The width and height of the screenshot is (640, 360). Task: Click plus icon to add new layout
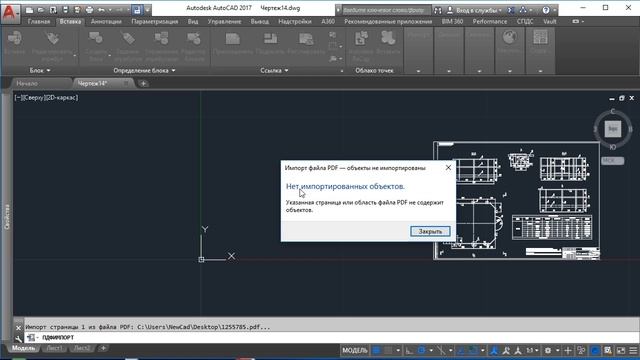pyautogui.click(x=103, y=348)
